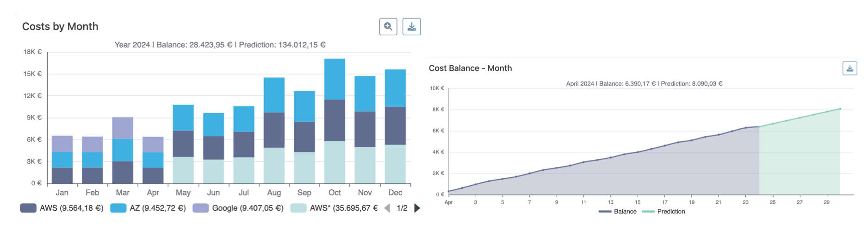Download the Cost Balance - Month chart

coord(849,69)
